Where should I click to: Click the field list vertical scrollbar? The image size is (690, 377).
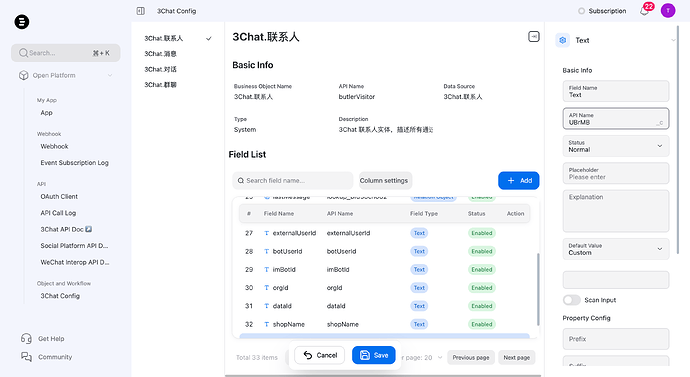538,289
